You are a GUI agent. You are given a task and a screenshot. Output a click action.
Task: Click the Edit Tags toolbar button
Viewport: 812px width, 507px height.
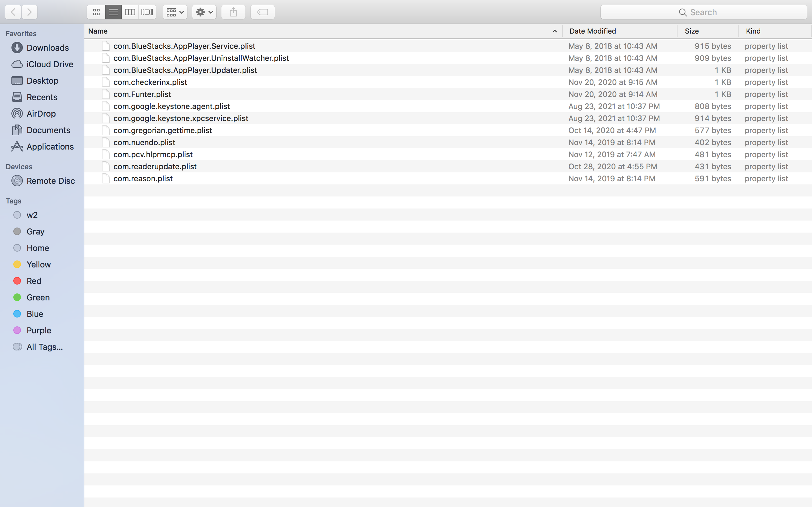[262, 12]
